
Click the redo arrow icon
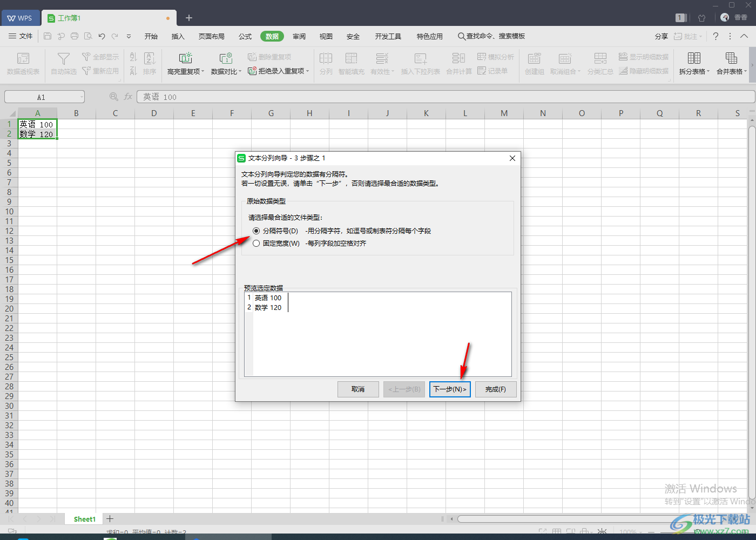pos(115,36)
